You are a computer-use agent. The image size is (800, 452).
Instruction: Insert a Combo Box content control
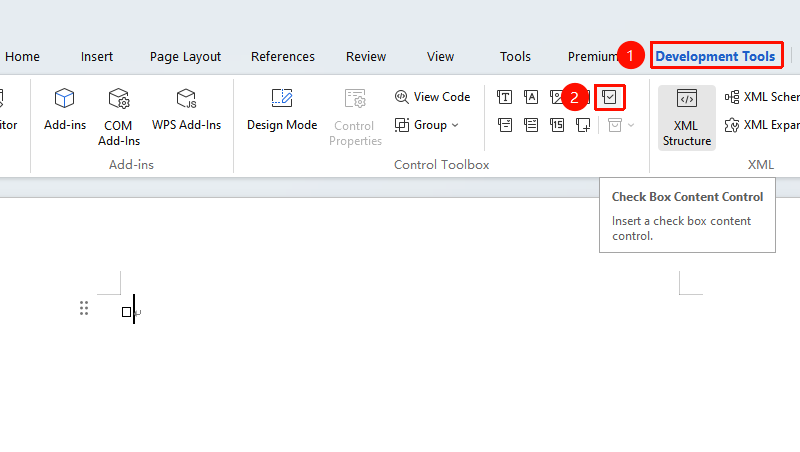505,125
